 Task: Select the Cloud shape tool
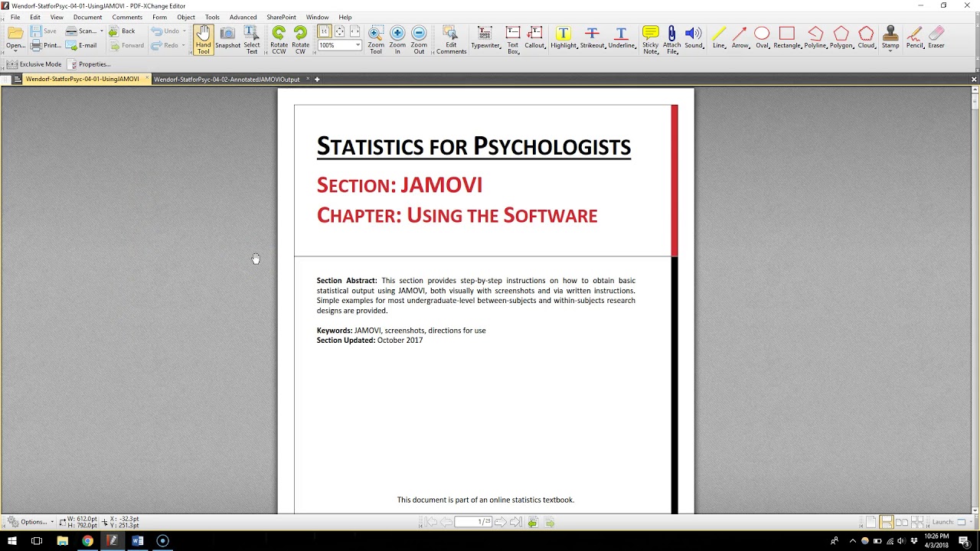[x=867, y=38]
